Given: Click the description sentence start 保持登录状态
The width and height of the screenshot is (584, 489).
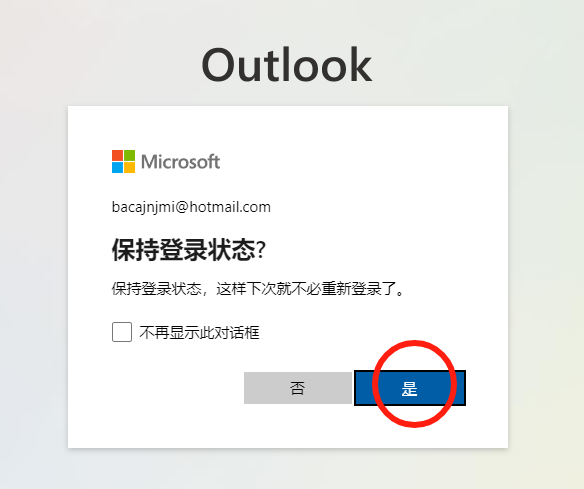Looking at the screenshot, I should click(x=157, y=289).
